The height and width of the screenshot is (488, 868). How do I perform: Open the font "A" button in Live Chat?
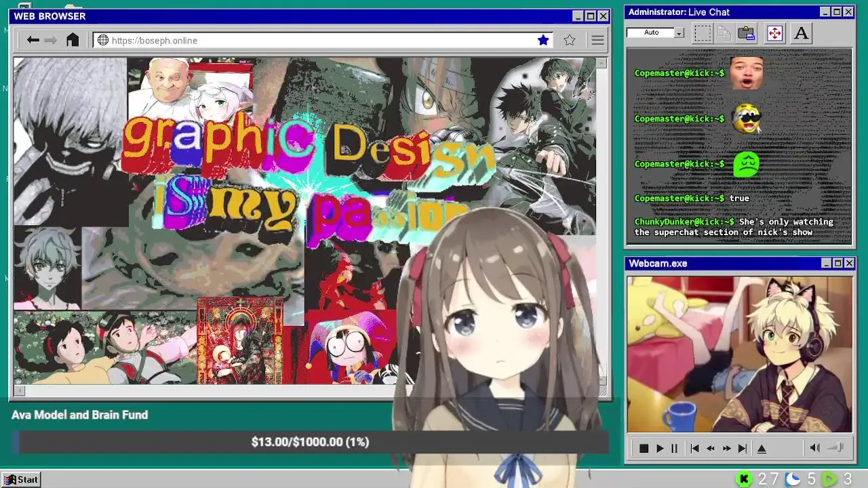[801, 33]
